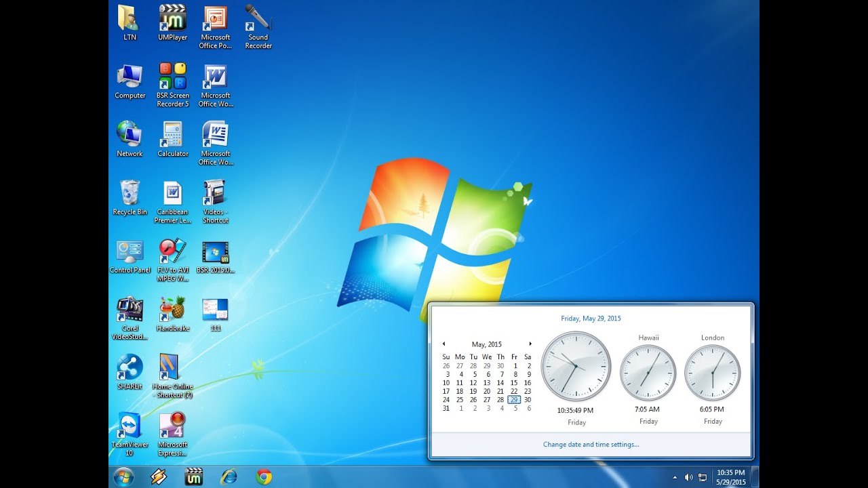Select the BSR-2015.0... video file
Image resolution: width=868 pixels, height=488 pixels.
point(216,256)
